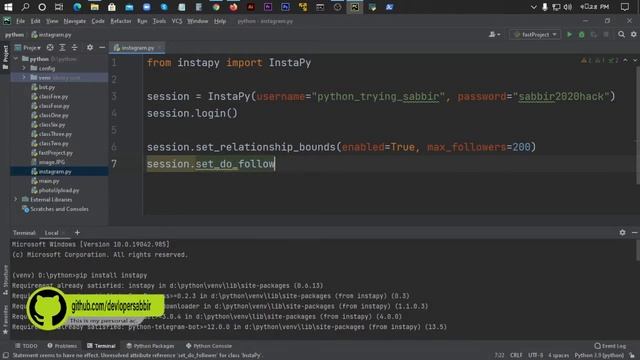Open the Refactor menu
This screenshot has width=640, height=360.
(121, 21)
